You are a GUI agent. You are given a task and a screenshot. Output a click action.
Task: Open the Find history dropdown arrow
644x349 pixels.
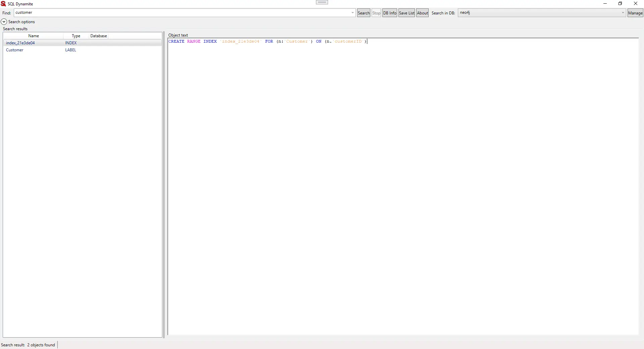(353, 13)
